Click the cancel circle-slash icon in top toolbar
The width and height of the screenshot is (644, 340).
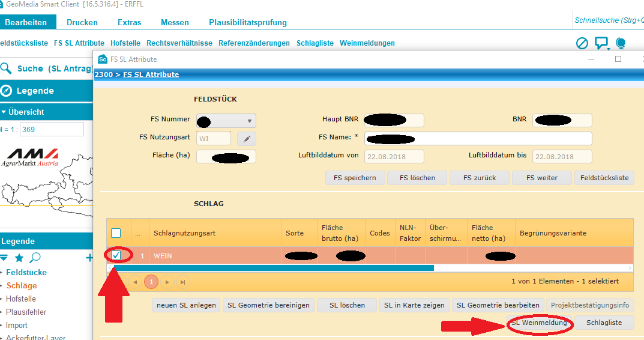[x=582, y=43]
